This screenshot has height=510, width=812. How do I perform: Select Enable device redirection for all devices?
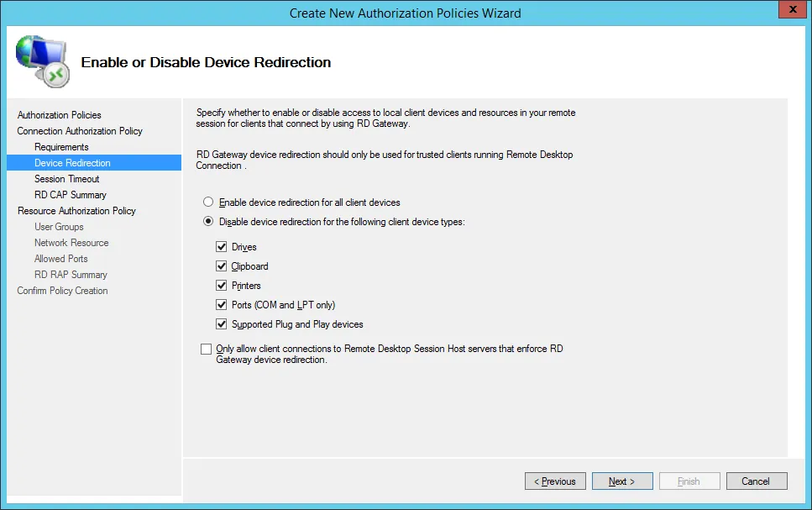(x=207, y=202)
